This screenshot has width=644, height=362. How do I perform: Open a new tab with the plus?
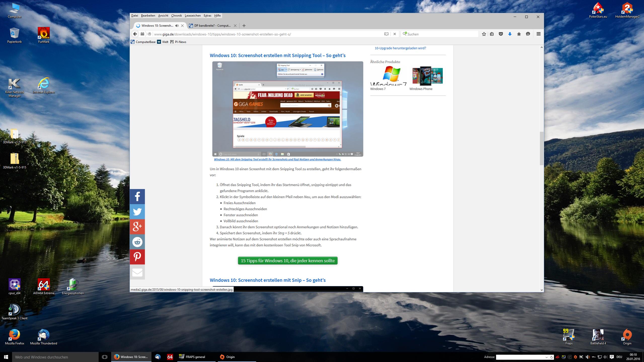(x=244, y=26)
